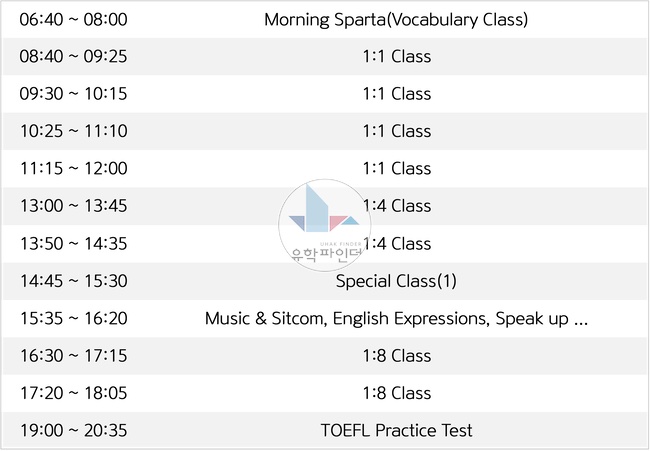
Task: Click the Uhak Finder watermark logo
Action: [x=324, y=226]
